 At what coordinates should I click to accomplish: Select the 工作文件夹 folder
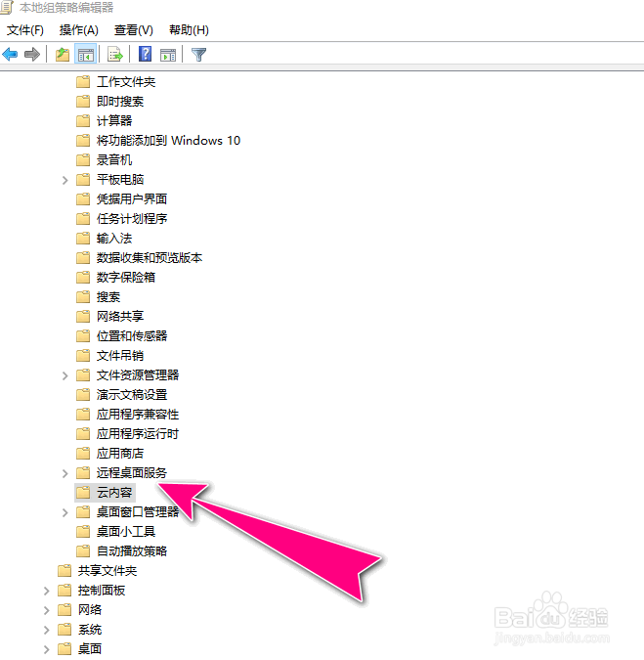(x=126, y=82)
